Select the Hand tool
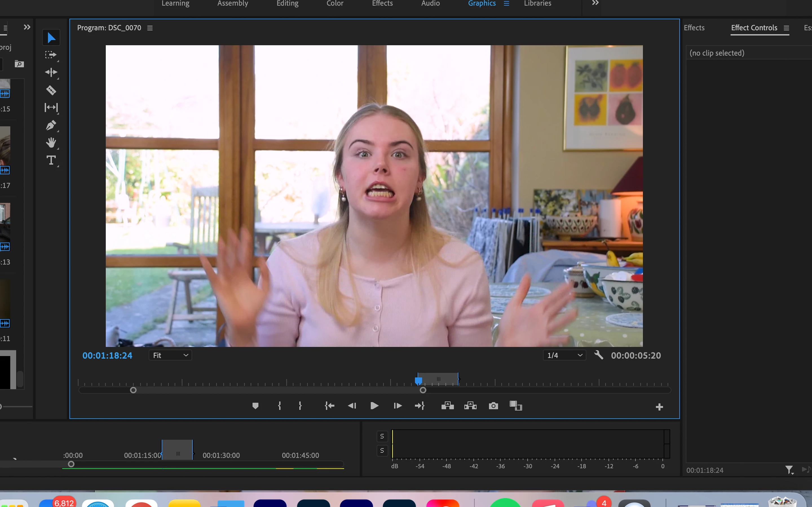The width and height of the screenshot is (812, 507). coord(51,143)
